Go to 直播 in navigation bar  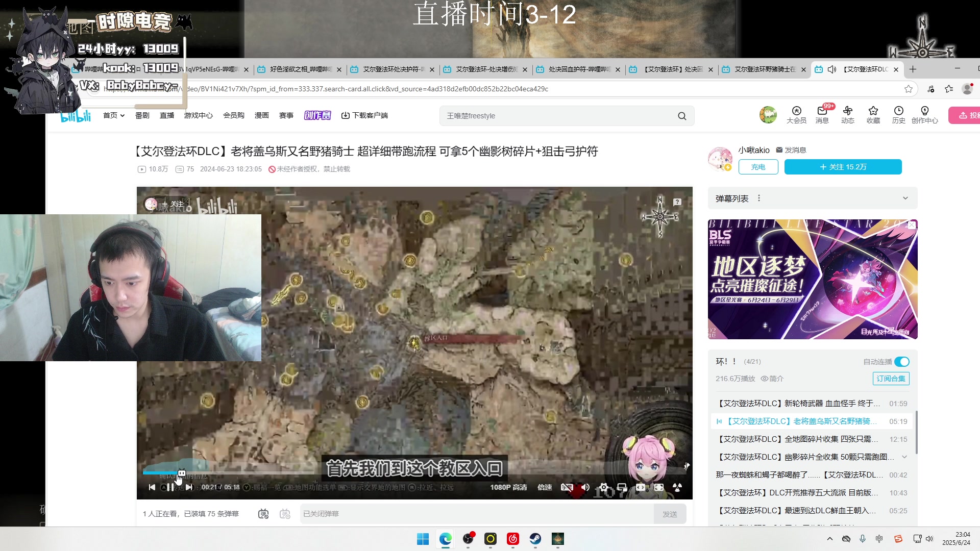click(167, 115)
